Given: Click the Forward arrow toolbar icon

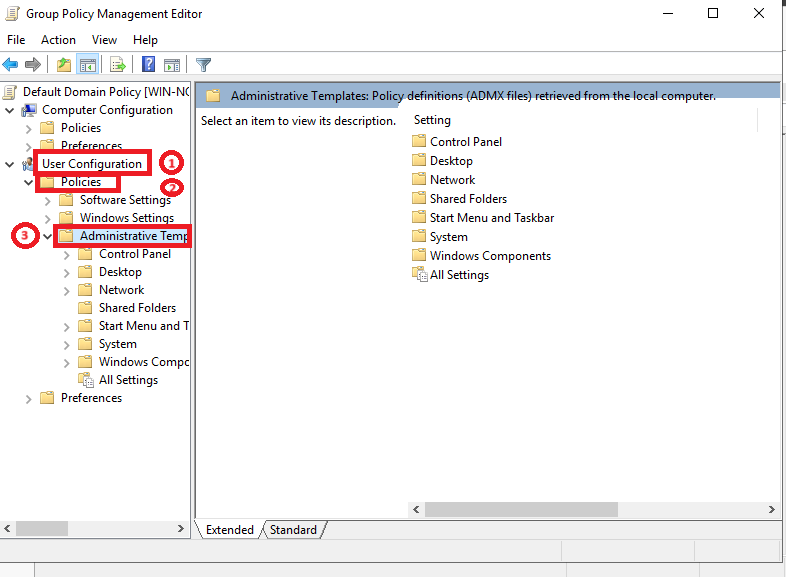Looking at the screenshot, I should [33, 65].
